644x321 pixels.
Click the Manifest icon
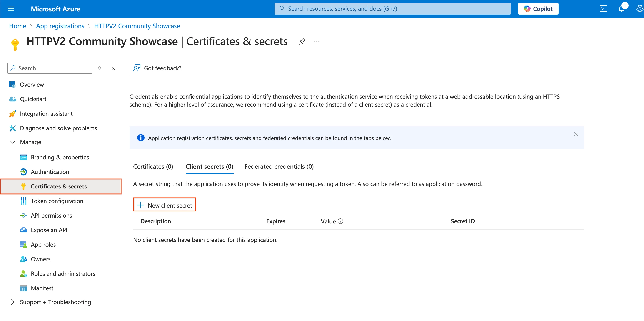pos(23,288)
